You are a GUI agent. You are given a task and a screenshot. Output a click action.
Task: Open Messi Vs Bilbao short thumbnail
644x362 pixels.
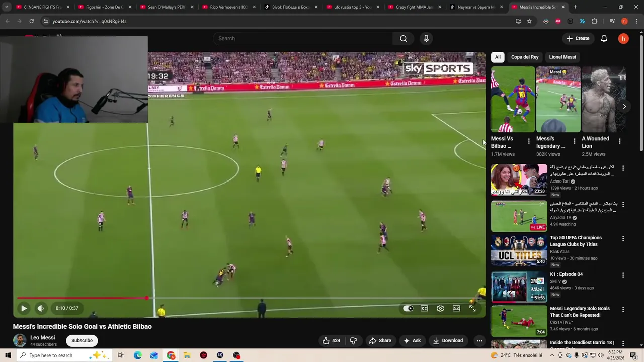[x=513, y=99]
